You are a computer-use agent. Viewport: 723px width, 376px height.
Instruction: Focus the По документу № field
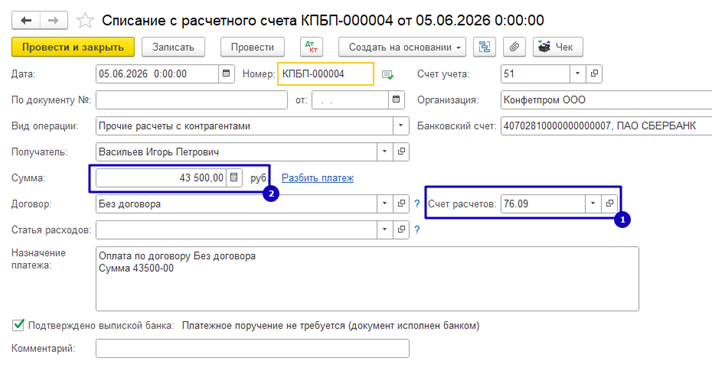191,100
